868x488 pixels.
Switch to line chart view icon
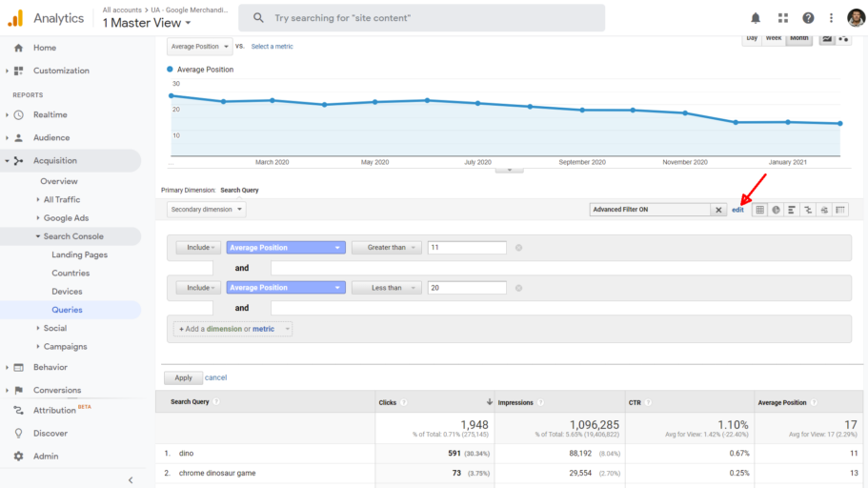point(826,39)
